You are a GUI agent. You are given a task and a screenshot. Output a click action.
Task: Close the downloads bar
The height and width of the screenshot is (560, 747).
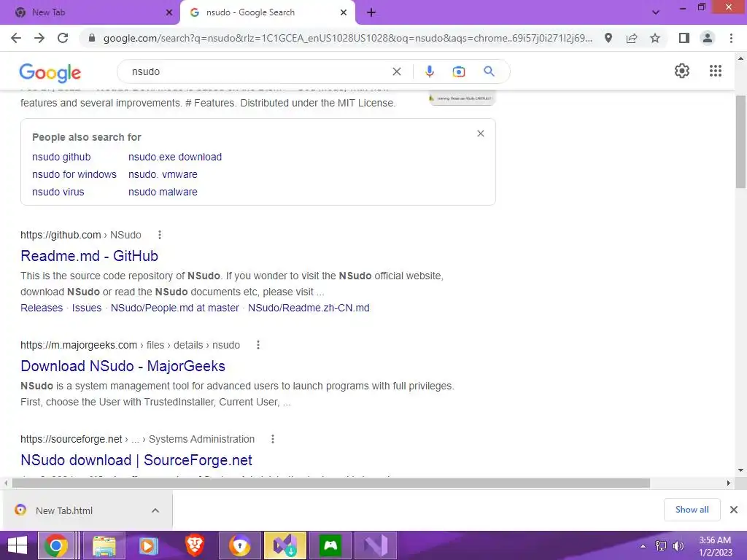[x=734, y=510]
